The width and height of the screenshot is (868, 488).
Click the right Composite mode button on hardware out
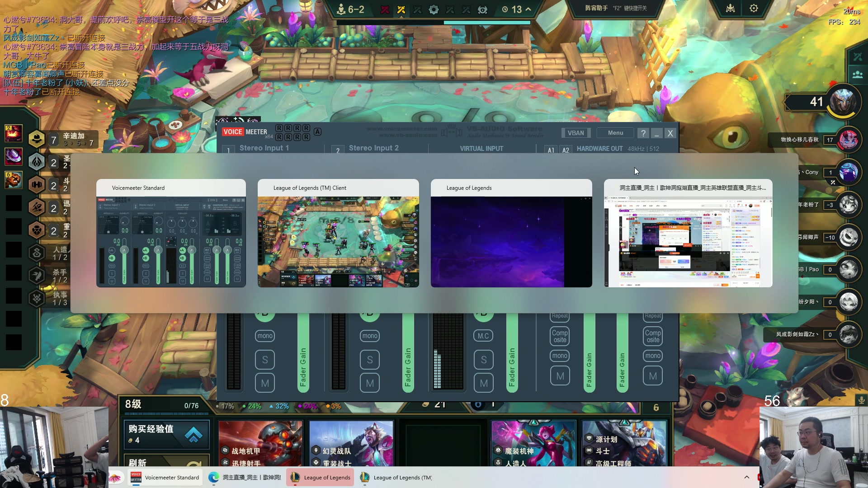[653, 336]
